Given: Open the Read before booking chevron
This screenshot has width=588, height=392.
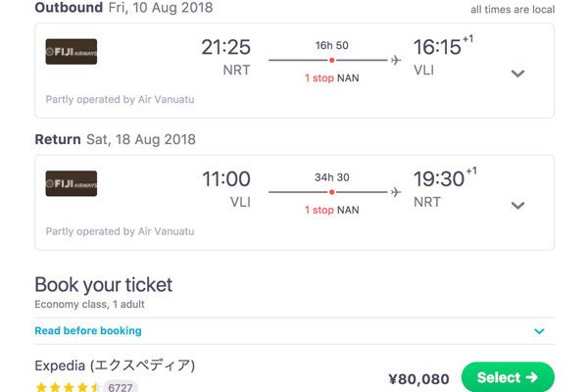Looking at the screenshot, I should 539,331.
